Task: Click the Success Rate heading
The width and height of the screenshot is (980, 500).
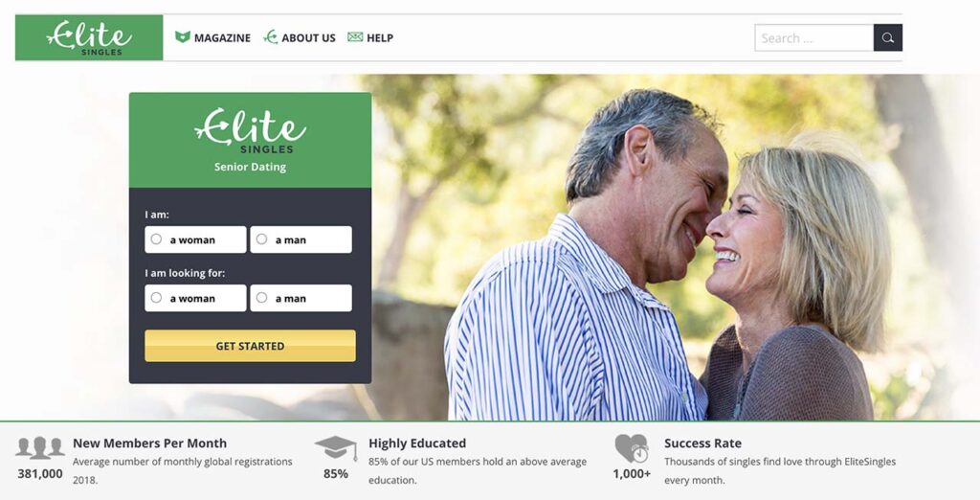Action: point(702,443)
